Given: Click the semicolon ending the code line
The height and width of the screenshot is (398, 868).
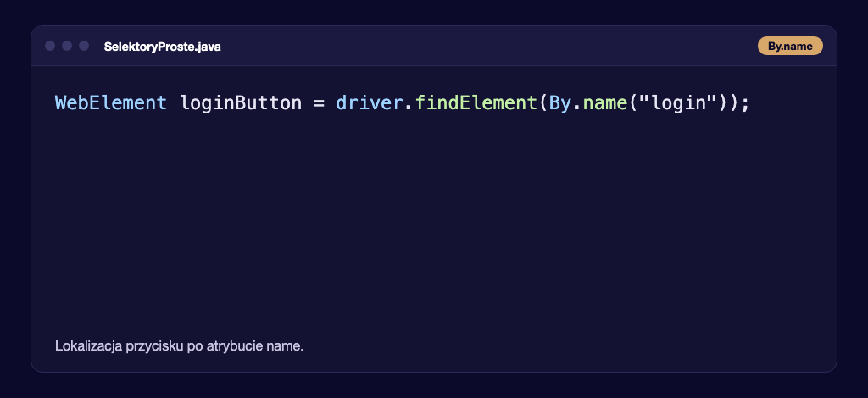Looking at the screenshot, I should pyautogui.click(x=744, y=104).
